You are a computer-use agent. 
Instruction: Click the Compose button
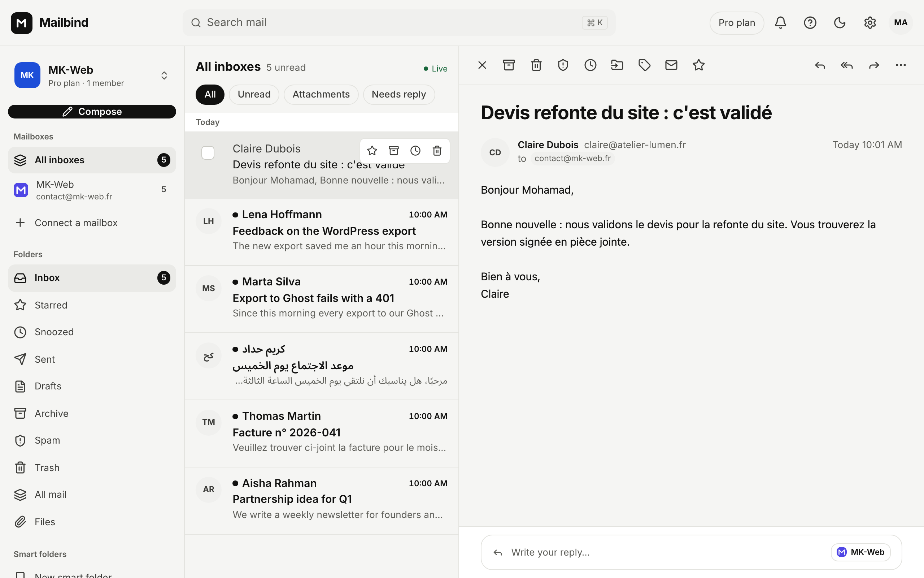click(x=92, y=112)
